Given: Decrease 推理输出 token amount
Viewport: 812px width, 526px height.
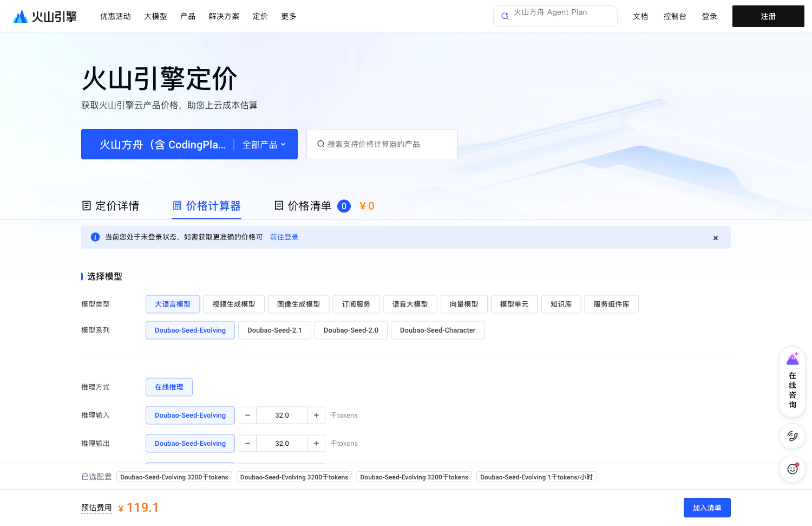Looking at the screenshot, I should coord(247,444).
